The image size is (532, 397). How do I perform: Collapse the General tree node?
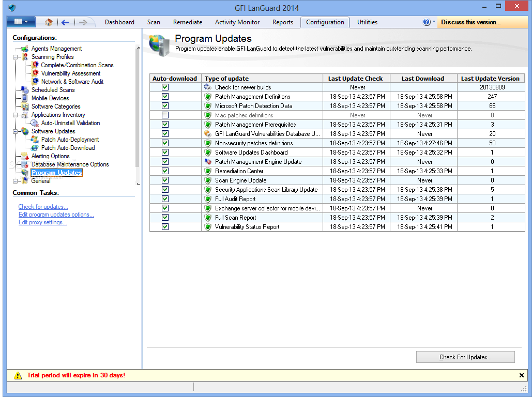pyautogui.click(x=15, y=181)
